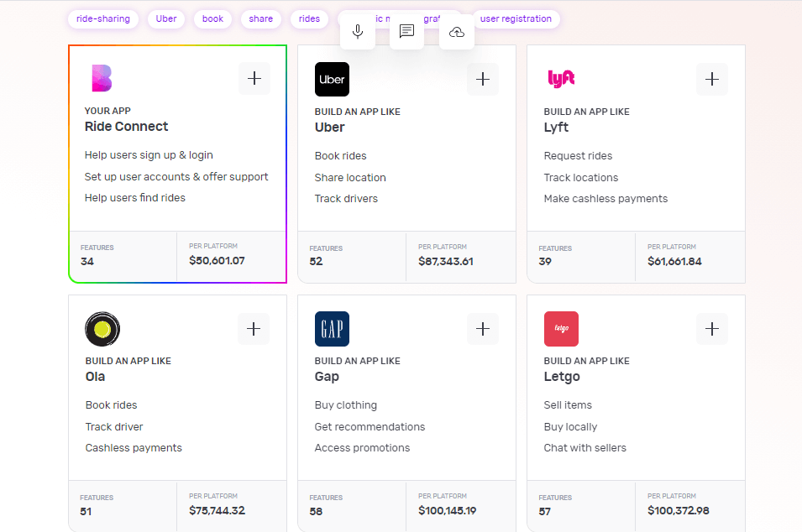The image size is (802, 532).
Task: Add the Gap template with plus button
Action: (x=483, y=329)
